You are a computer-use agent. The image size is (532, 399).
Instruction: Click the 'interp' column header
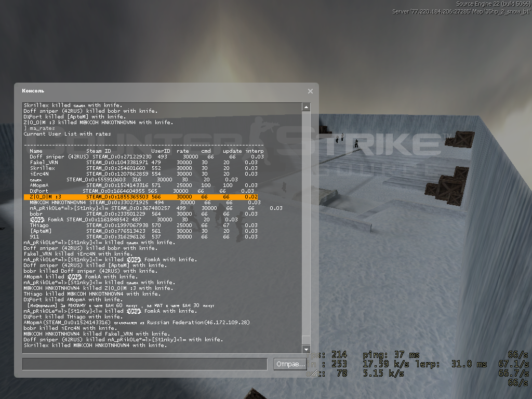pyautogui.click(x=255, y=151)
